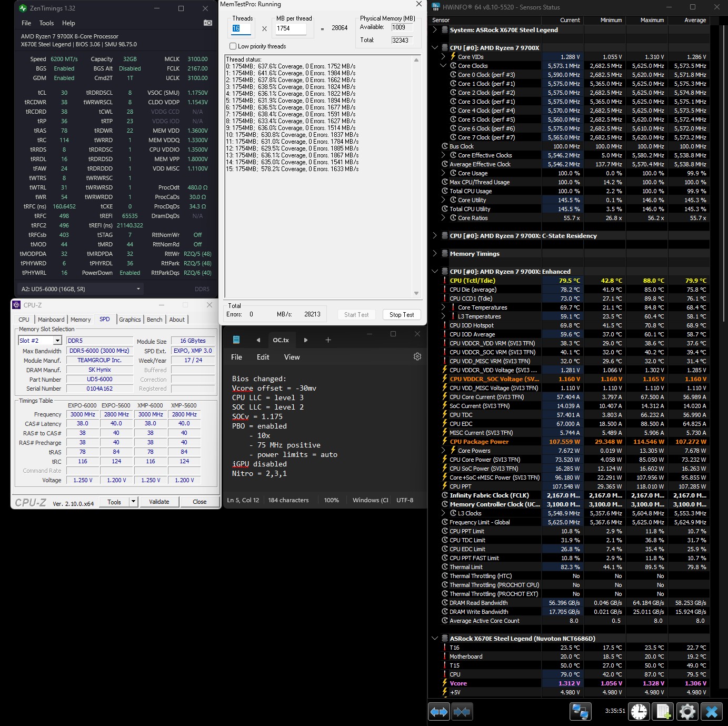The image size is (728, 726).
Task: Click HWiNFO logging sheet with plus icon
Action: [663, 712]
